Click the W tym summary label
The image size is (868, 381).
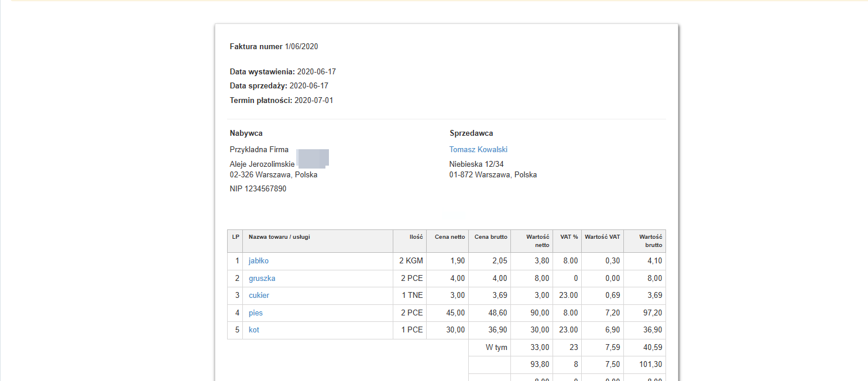(496, 348)
